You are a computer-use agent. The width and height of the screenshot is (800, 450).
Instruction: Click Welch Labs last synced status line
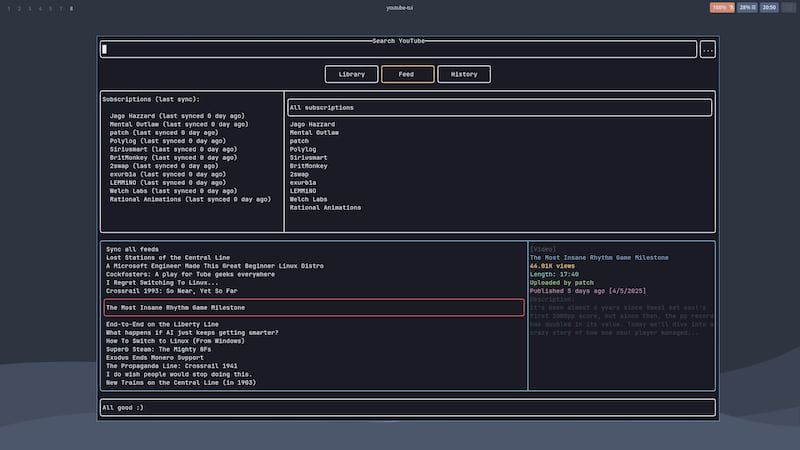pyautogui.click(x=173, y=191)
